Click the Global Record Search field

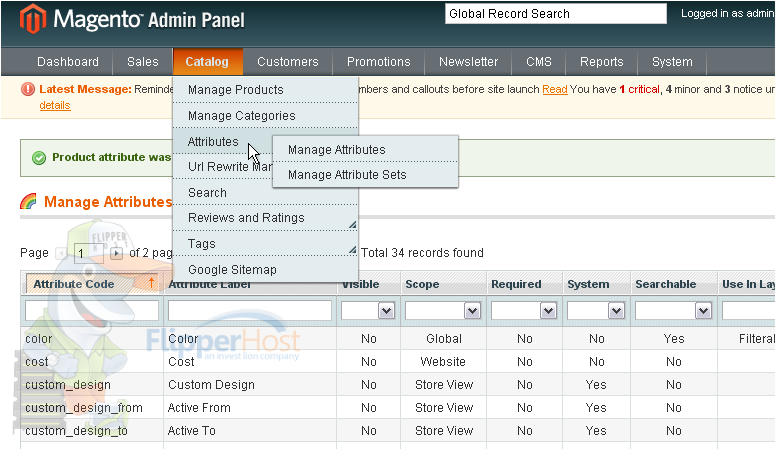point(556,14)
